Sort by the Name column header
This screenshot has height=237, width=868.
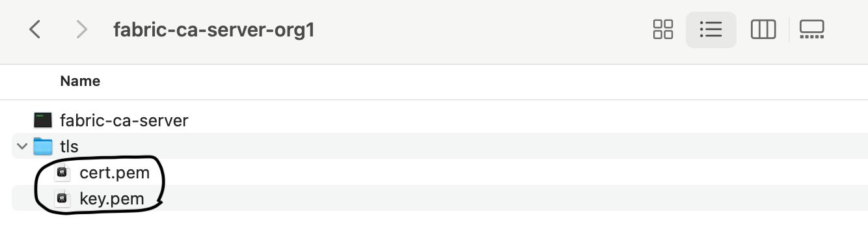coord(80,81)
